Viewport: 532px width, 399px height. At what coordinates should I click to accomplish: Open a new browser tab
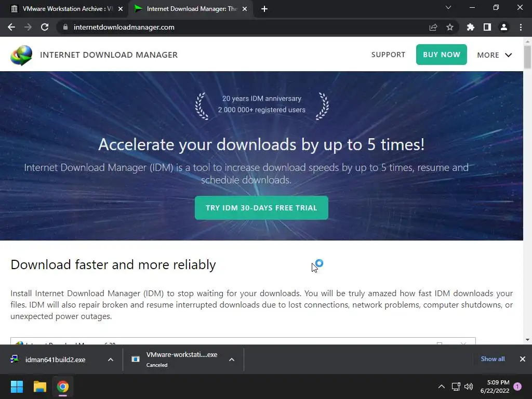[264, 9]
